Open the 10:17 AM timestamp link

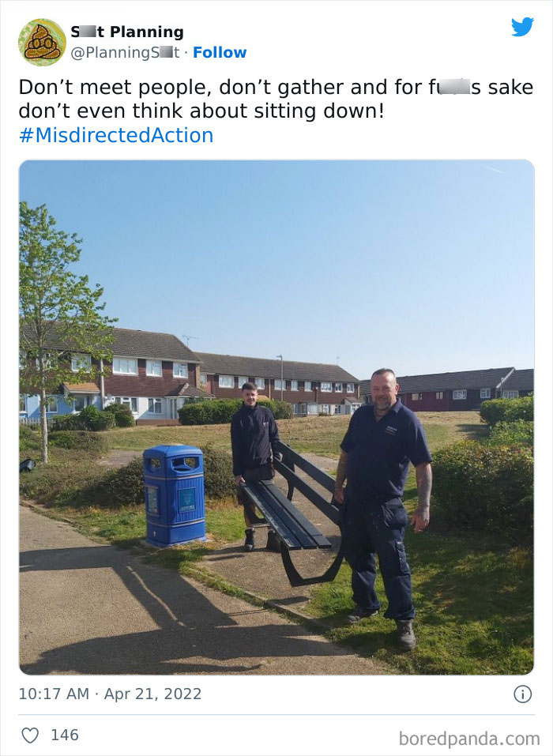click(54, 694)
